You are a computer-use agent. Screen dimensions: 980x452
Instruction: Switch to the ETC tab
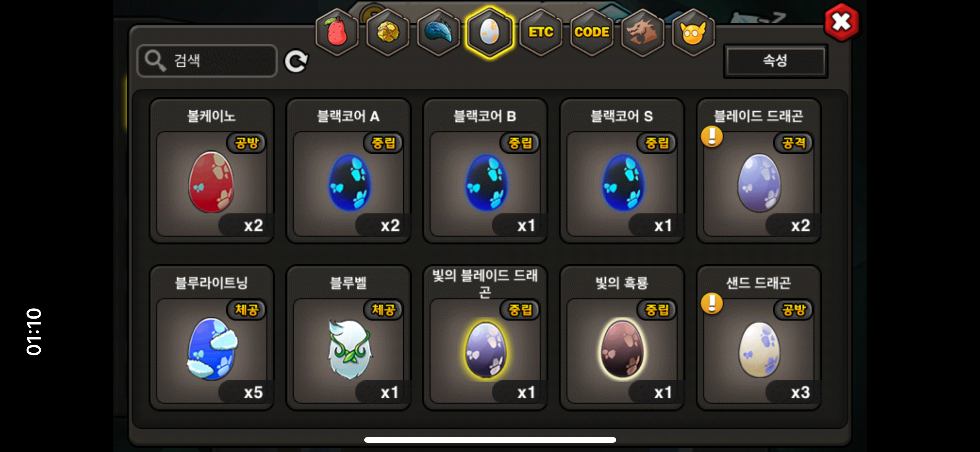[x=541, y=33]
